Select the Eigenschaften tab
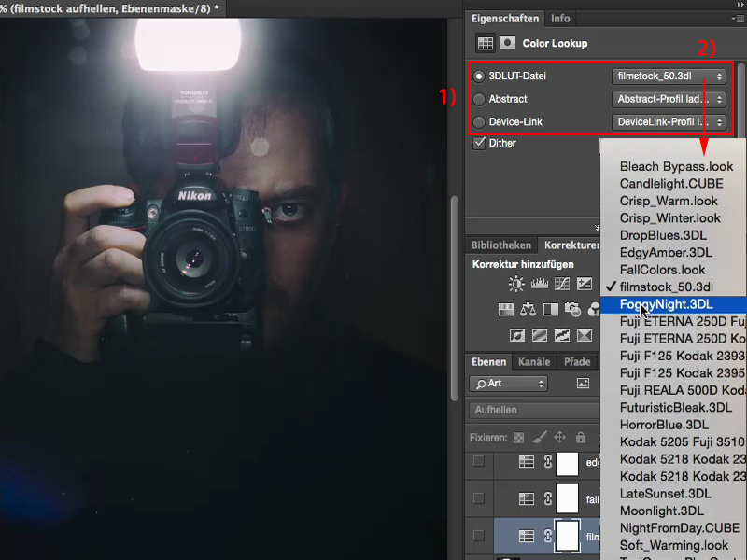The image size is (747, 560). (505, 19)
